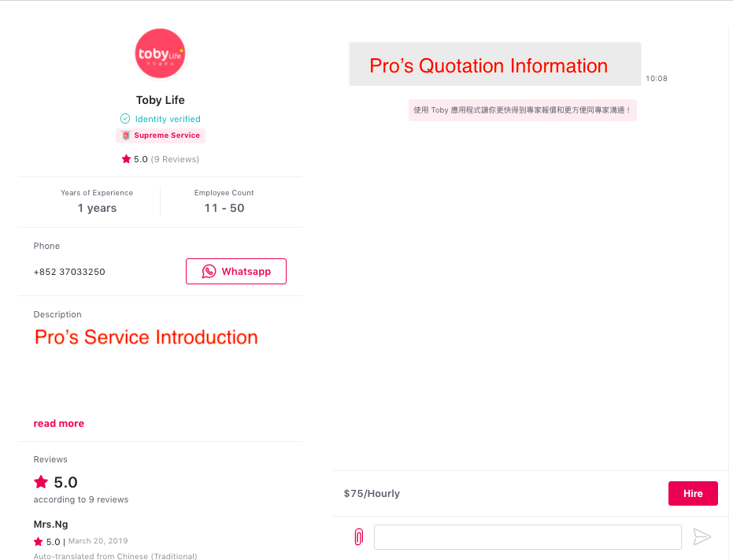Image resolution: width=733 pixels, height=560 pixels.
Task: Click the Whatsapp phone icon
Action: 209,272
